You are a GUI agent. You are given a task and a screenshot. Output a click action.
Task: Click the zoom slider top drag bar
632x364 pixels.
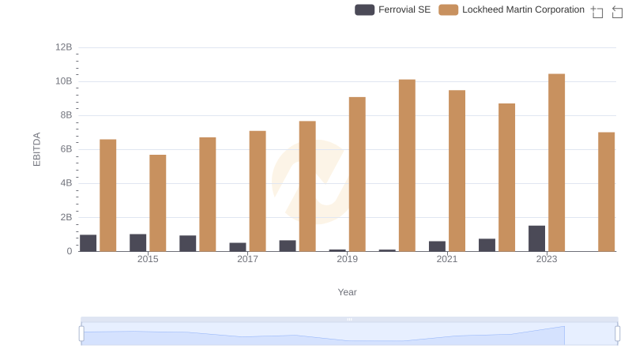coord(349,319)
